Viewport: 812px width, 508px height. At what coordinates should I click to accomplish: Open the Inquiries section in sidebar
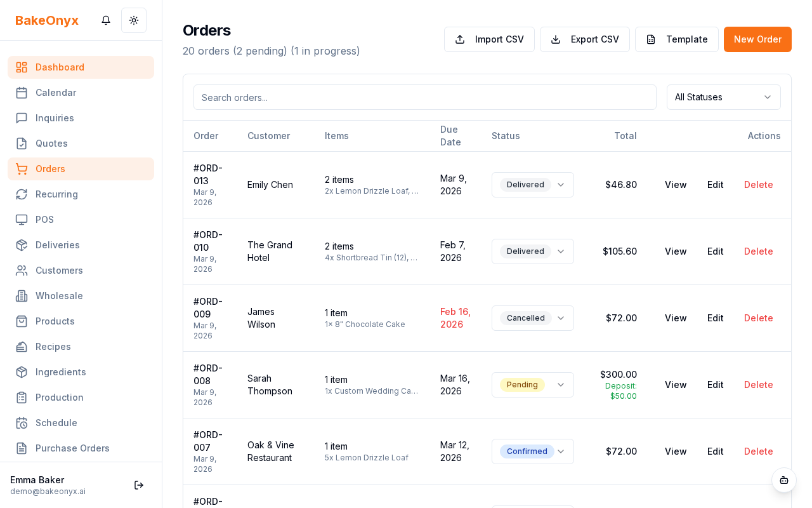click(x=55, y=118)
